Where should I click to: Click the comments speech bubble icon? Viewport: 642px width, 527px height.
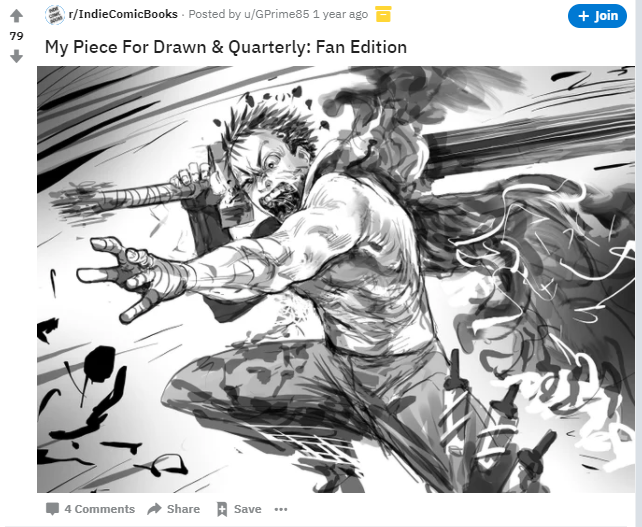click(x=52, y=509)
